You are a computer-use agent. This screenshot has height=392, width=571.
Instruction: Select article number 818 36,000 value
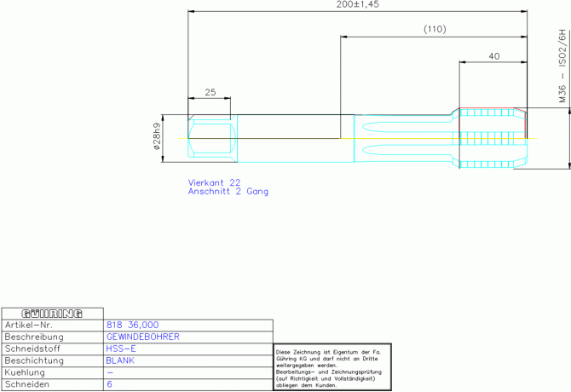(x=133, y=325)
